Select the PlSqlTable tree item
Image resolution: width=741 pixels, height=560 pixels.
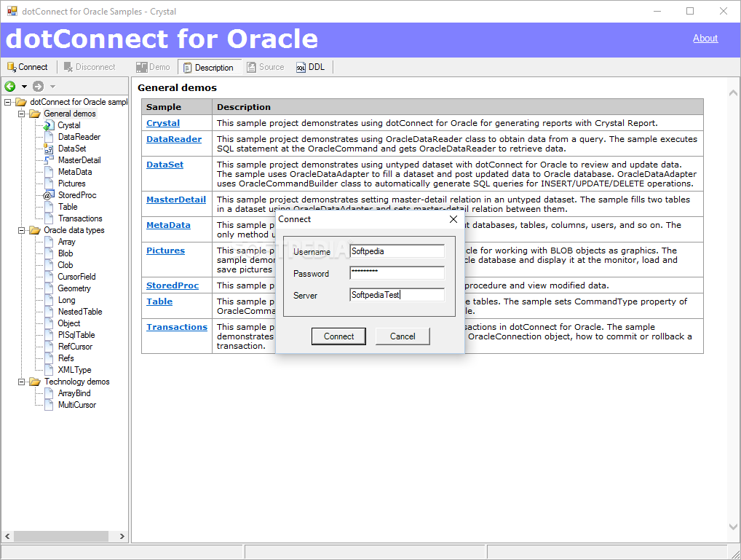click(x=76, y=335)
